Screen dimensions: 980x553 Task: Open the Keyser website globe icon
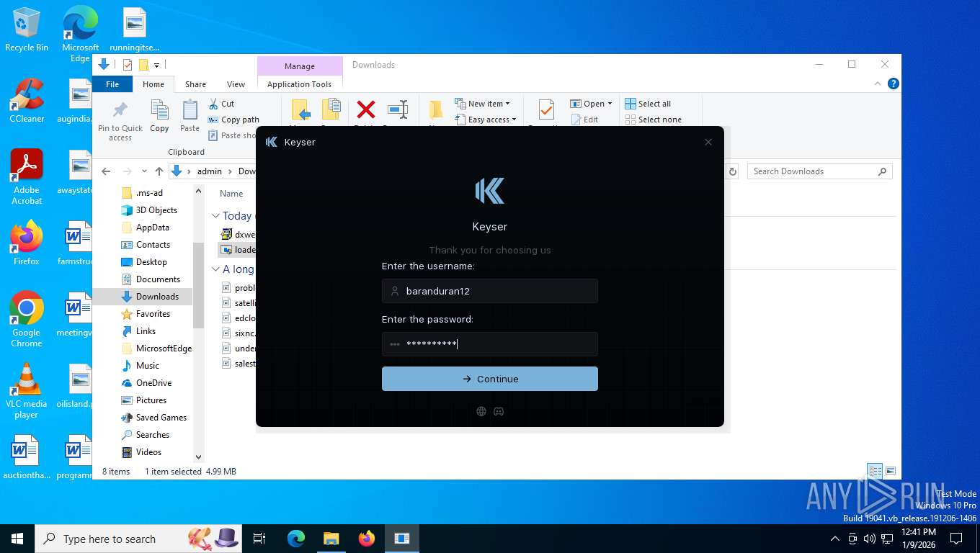click(481, 412)
